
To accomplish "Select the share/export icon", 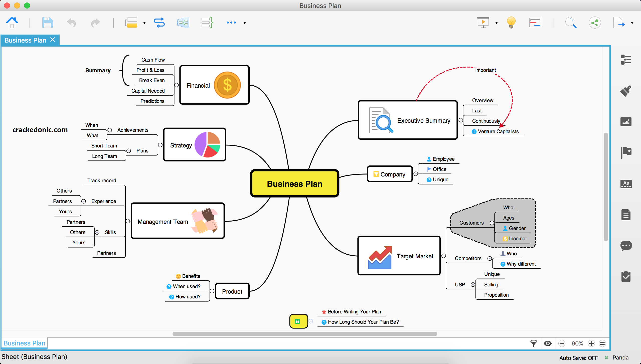I will pyautogui.click(x=595, y=22).
